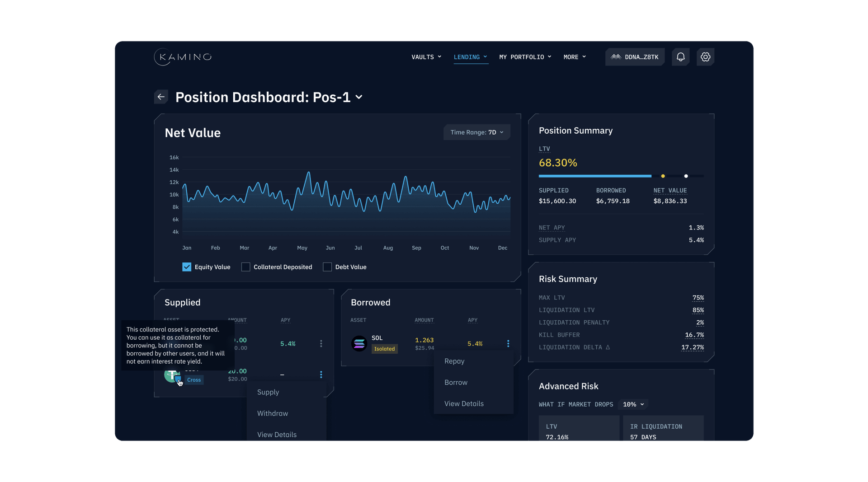Open three-dot menu for 5.4% supplied row

(x=321, y=344)
